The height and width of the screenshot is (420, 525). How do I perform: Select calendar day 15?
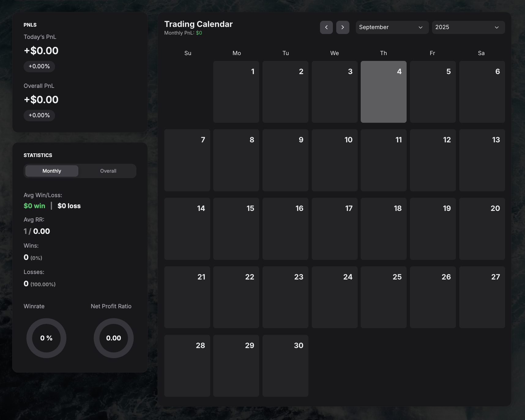(x=236, y=229)
